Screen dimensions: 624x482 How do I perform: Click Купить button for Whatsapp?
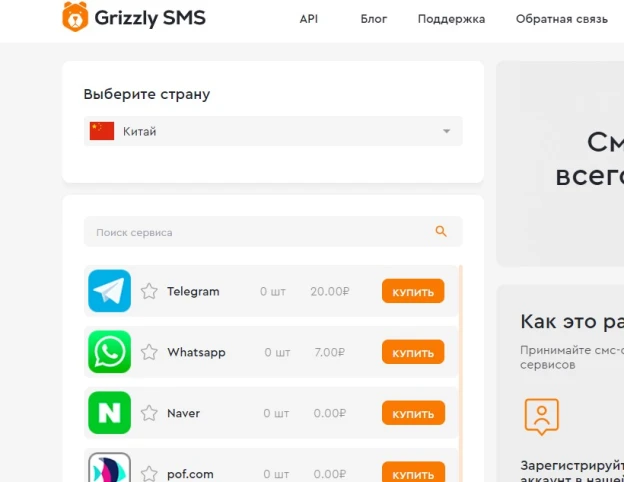[413, 352]
